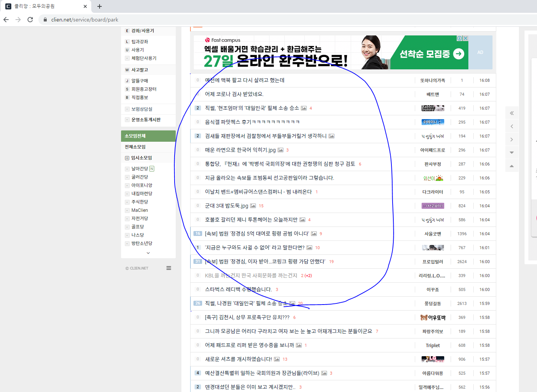The width and height of the screenshot is (537, 392).
Task: View site info via the lock icon
Action: pos(45,20)
